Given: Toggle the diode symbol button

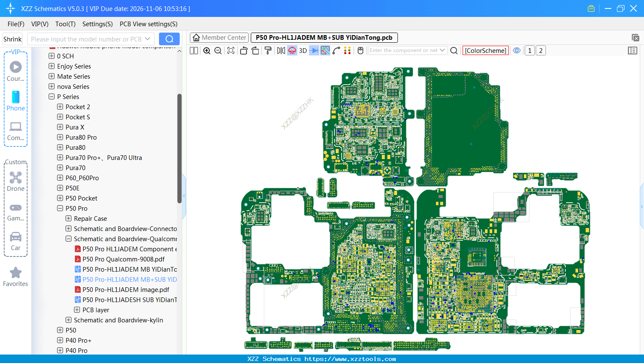Looking at the screenshot, I should point(314,51).
